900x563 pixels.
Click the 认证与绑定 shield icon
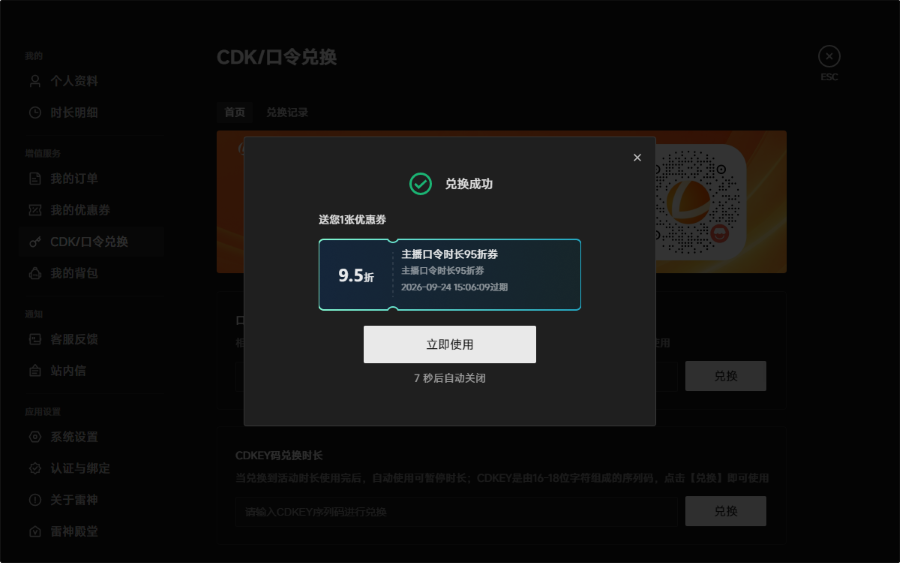coord(35,468)
